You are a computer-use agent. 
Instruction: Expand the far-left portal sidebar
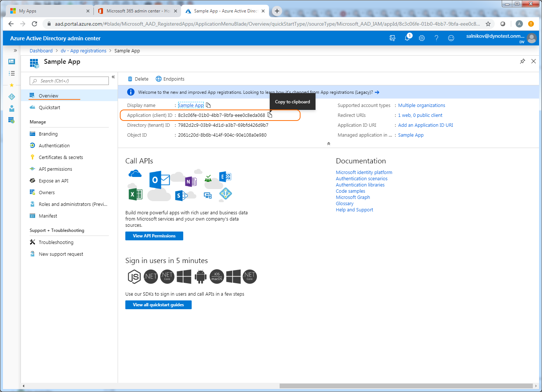point(15,51)
